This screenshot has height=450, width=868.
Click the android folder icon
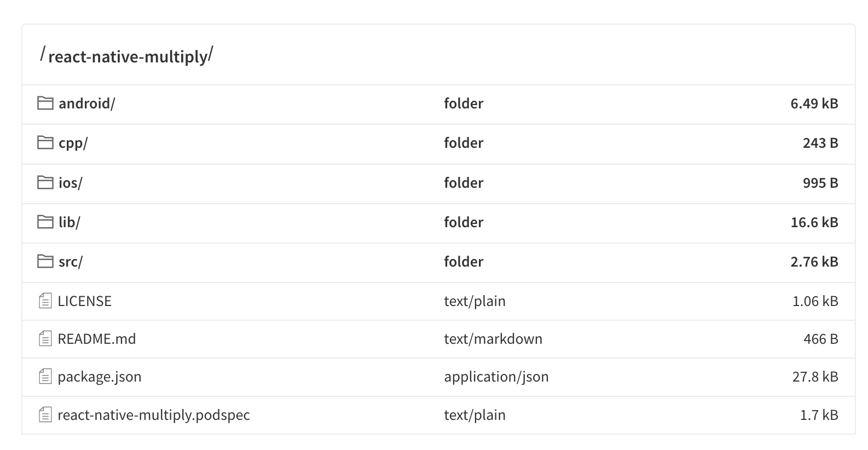coord(45,103)
